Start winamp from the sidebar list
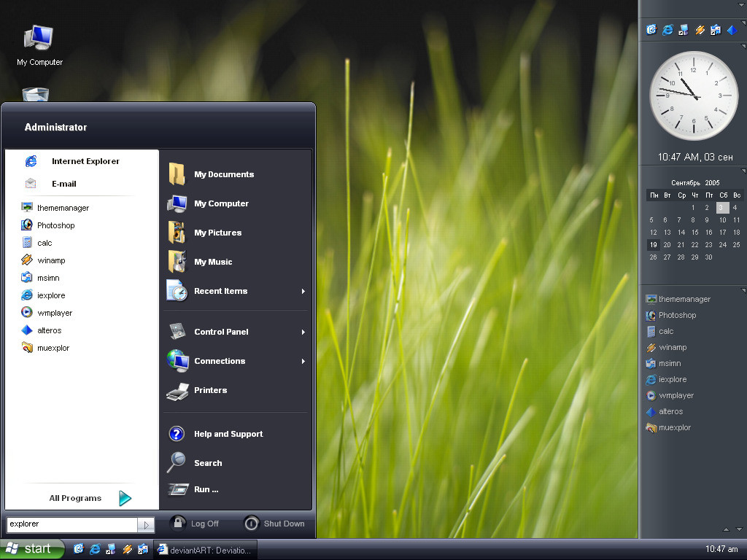 pos(666,348)
